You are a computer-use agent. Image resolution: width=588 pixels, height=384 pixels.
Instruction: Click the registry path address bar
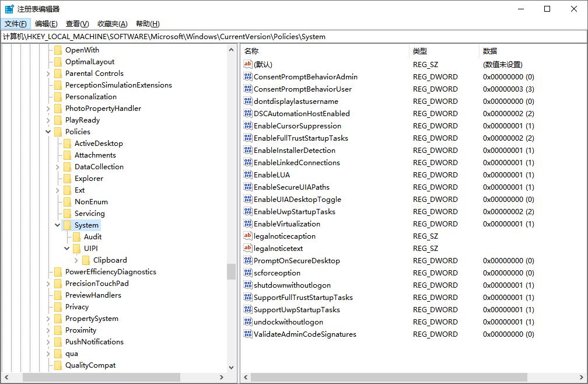click(292, 36)
